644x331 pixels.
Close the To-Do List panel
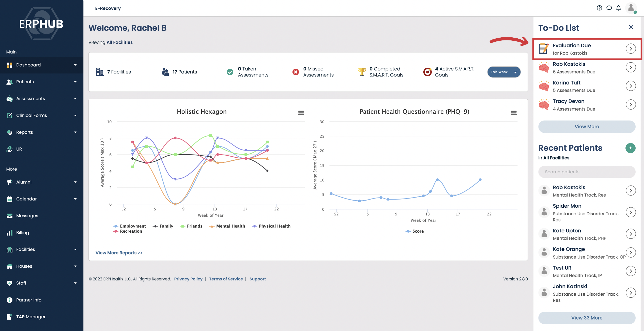(x=631, y=27)
